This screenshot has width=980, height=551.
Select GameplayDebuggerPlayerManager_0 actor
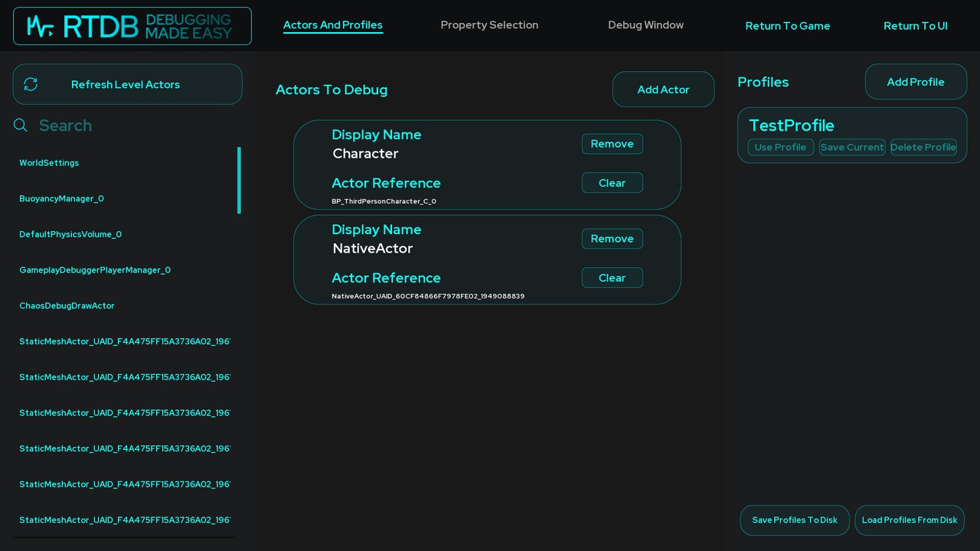coord(95,270)
